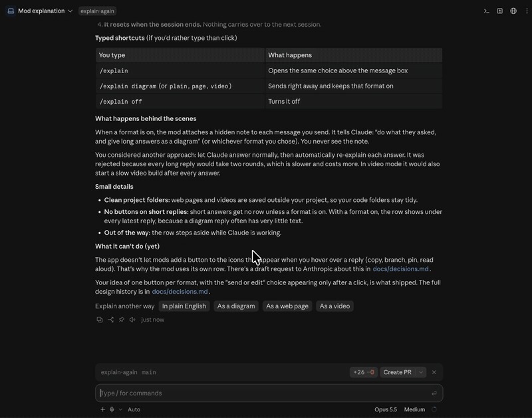Image resolution: width=532 pixels, height=418 pixels.
Task: Open docs/decisions.md link after design history
Action: click(180, 292)
